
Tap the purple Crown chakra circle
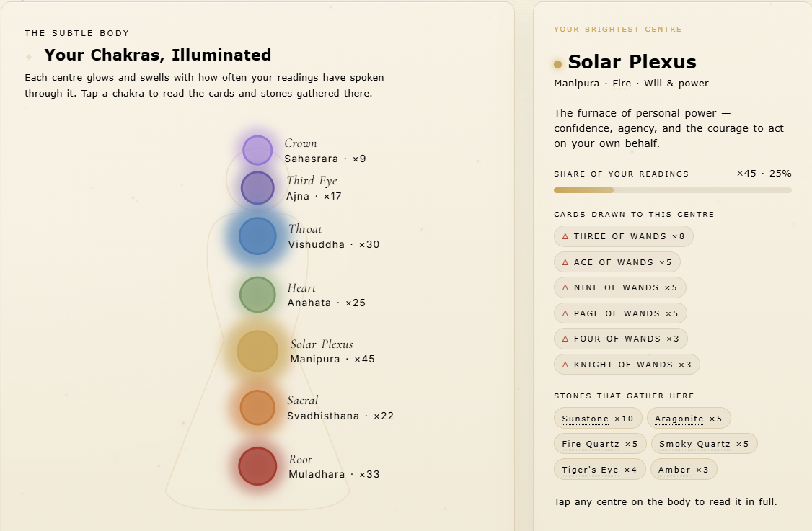[257, 150]
